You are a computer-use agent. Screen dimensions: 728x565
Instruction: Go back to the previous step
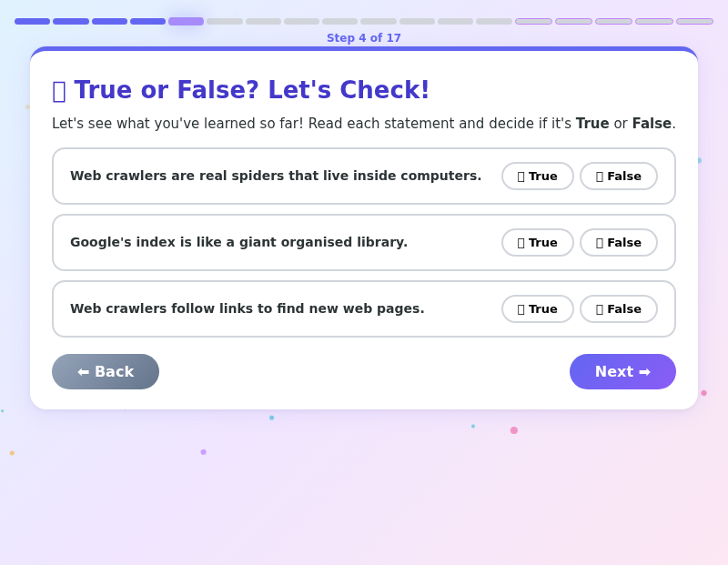(x=106, y=371)
